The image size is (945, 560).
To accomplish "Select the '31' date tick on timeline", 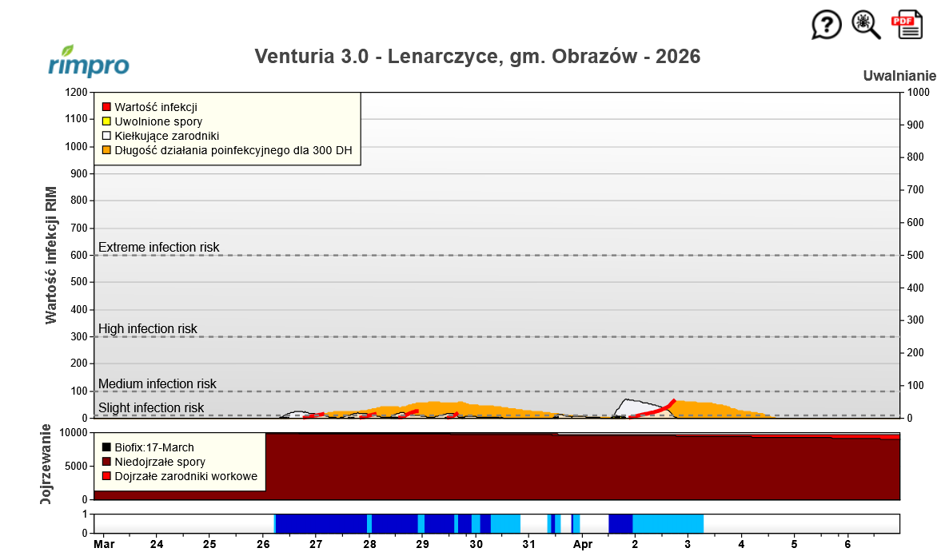I will coord(528,545).
